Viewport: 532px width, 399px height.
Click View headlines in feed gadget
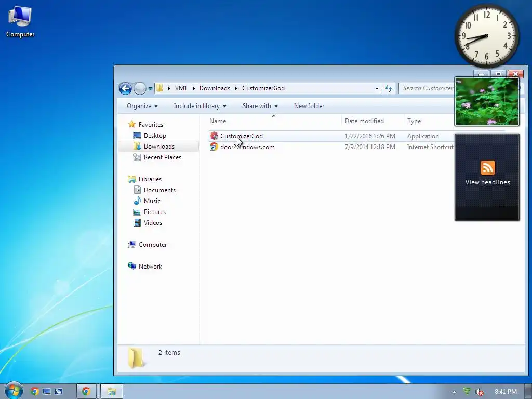click(x=487, y=182)
